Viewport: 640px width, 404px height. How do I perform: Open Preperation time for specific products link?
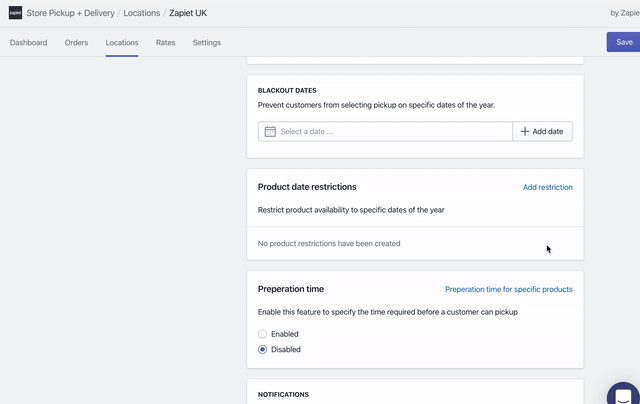508,289
